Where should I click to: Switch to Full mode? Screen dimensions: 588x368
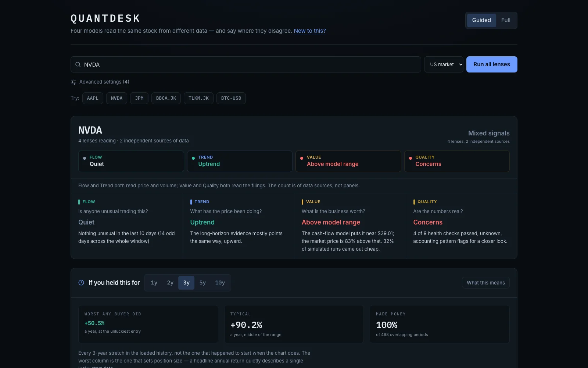click(x=506, y=20)
